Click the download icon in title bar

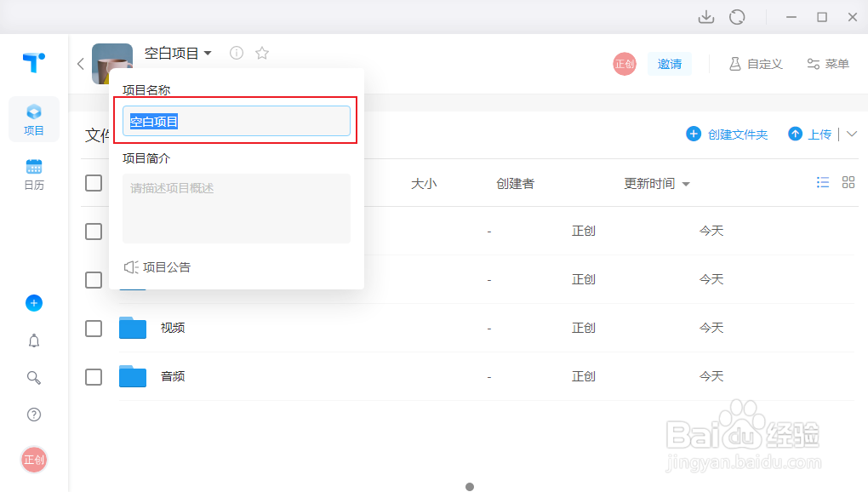pos(706,17)
